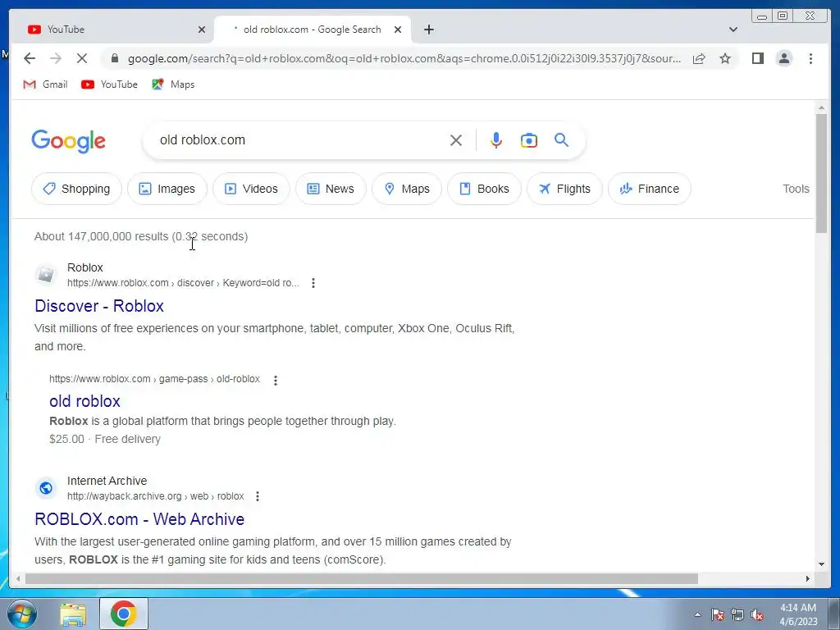Open options for Internet Archive result
This screenshot has width=840, height=630.
(x=258, y=496)
